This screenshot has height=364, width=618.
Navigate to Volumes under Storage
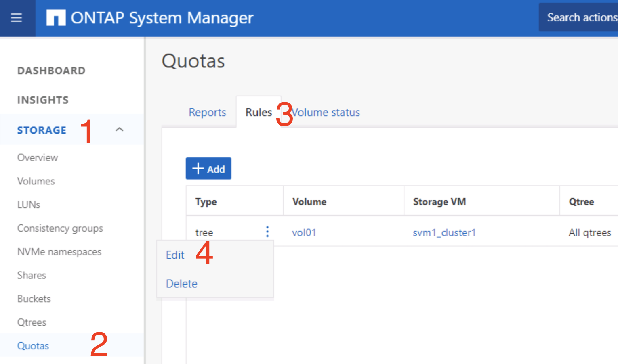tap(36, 181)
